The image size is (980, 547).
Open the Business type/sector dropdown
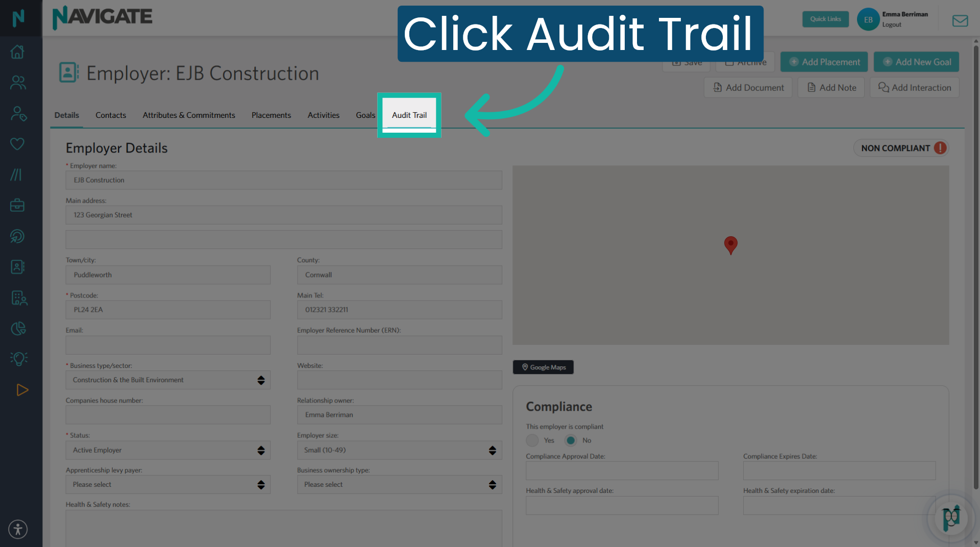[168, 380]
